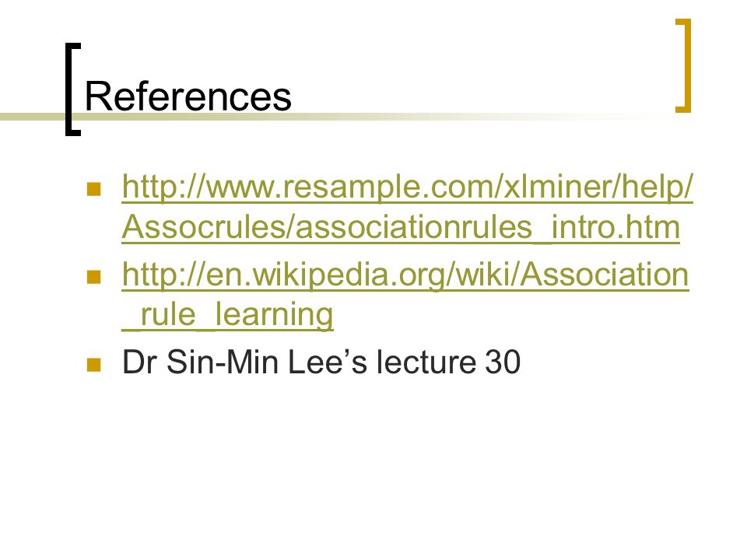The width and height of the screenshot is (747, 560).
Task: Click the name Sin-Min in the last bullet
Action: (223, 362)
